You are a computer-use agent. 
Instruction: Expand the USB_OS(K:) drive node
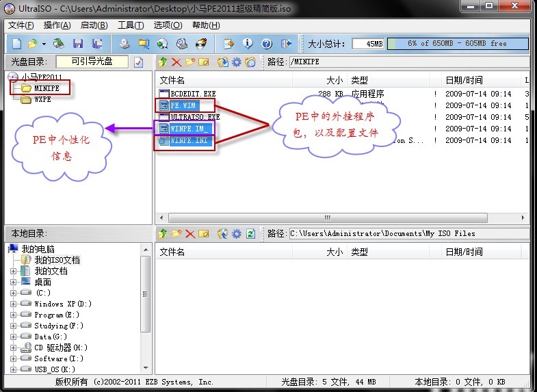(14, 369)
